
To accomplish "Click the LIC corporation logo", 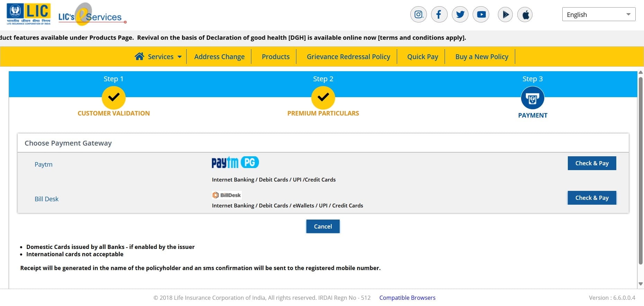I will [29, 14].
